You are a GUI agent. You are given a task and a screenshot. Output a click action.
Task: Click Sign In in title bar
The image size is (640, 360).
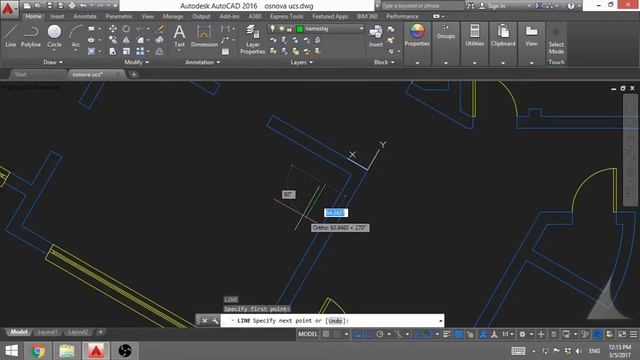[493, 6]
